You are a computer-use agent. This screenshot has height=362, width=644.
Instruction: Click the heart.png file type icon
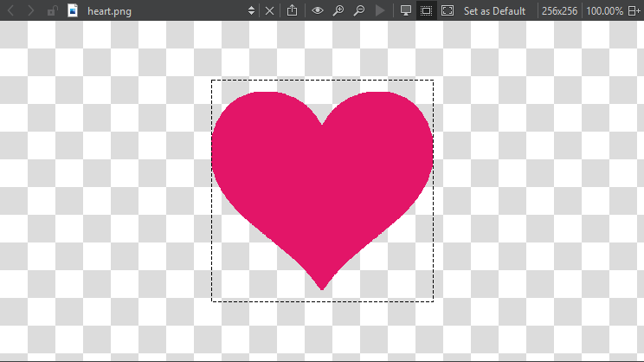(73, 10)
